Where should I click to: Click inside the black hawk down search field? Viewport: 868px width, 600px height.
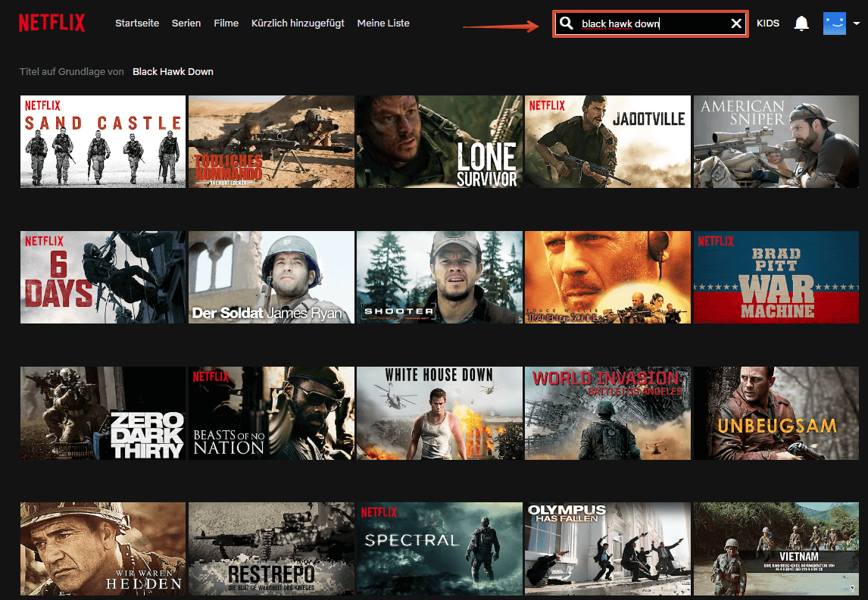[651, 23]
